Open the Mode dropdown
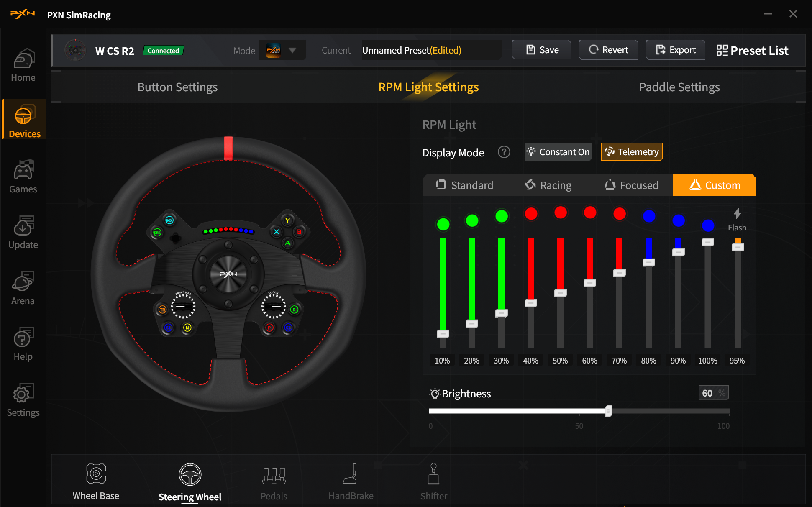The height and width of the screenshot is (507, 812). 282,50
